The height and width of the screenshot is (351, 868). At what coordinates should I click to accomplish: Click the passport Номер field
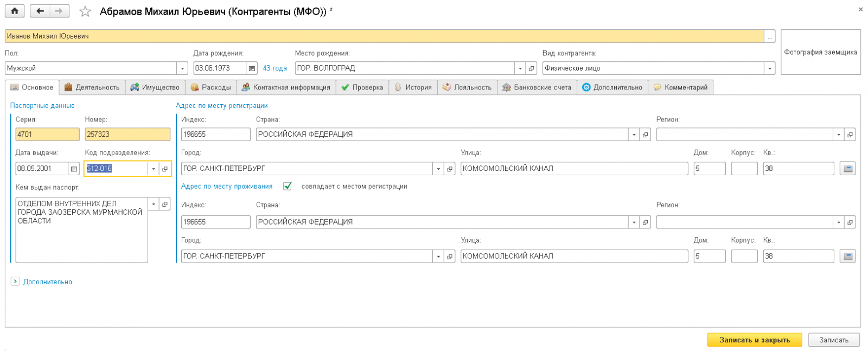[127, 135]
